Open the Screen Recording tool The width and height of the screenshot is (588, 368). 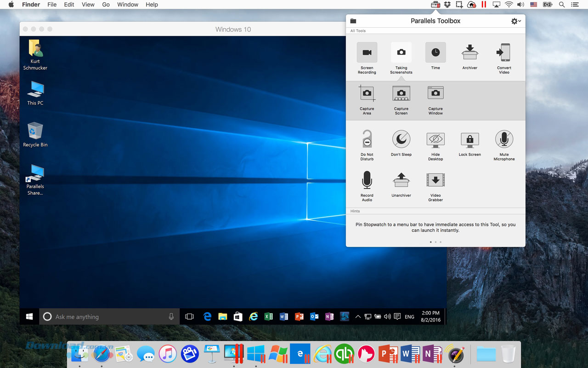coord(367,53)
